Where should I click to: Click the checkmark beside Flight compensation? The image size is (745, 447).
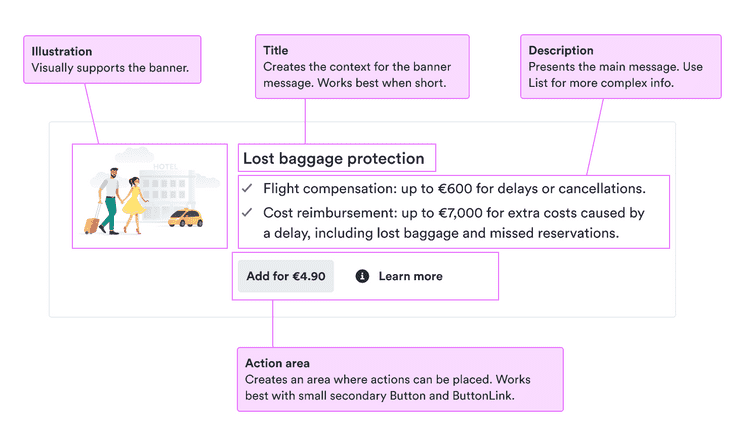(247, 188)
